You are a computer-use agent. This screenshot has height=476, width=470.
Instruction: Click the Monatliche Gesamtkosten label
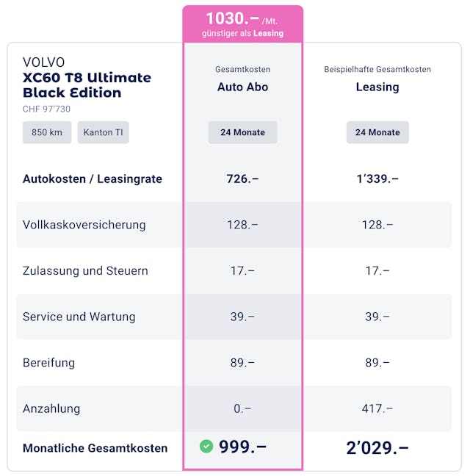(x=95, y=447)
